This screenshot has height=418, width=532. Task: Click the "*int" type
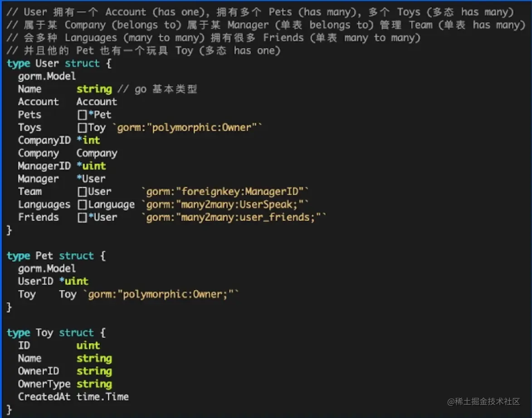point(88,141)
